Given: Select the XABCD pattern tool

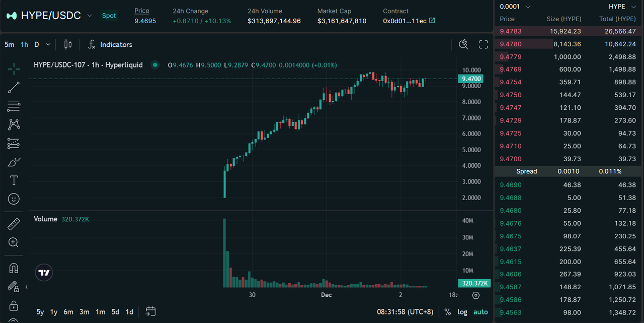Looking at the screenshot, I should (14, 124).
